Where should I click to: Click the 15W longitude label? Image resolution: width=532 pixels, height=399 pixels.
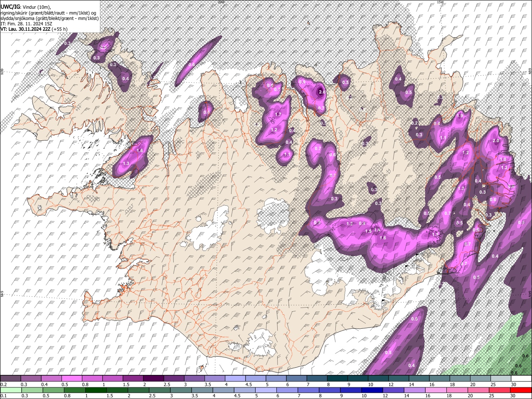(x=441, y=2)
